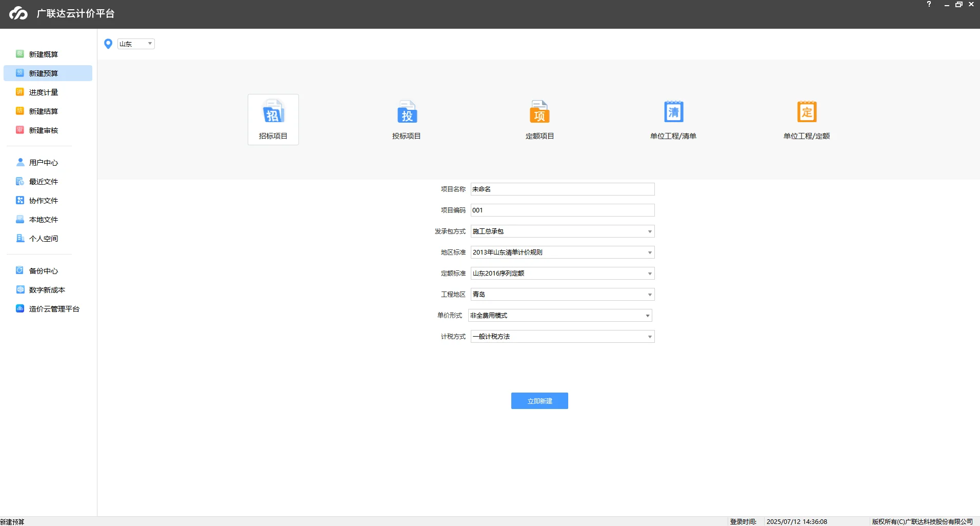The image size is (980, 526).
Task: Click the 个人空间 icon
Action: pyautogui.click(x=20, y=238)
